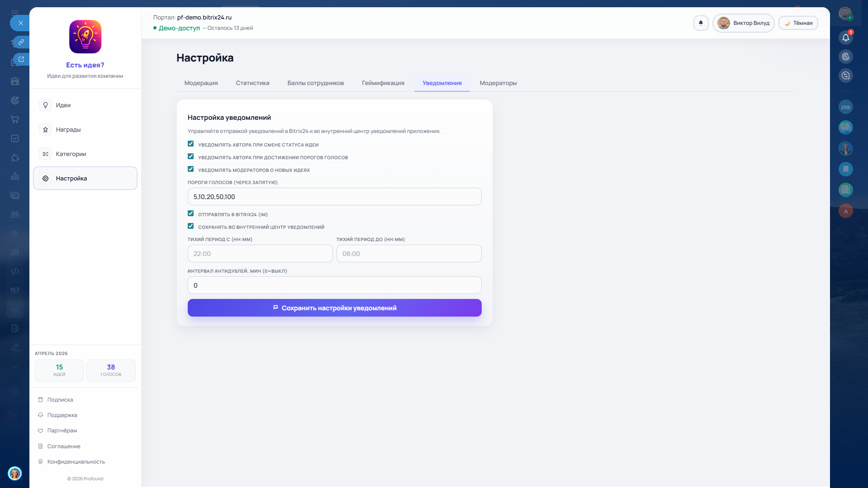Viewport: 868px width, 488px height.
Task: Open the Идеи section in sidebar
Action: coord(63,105)
